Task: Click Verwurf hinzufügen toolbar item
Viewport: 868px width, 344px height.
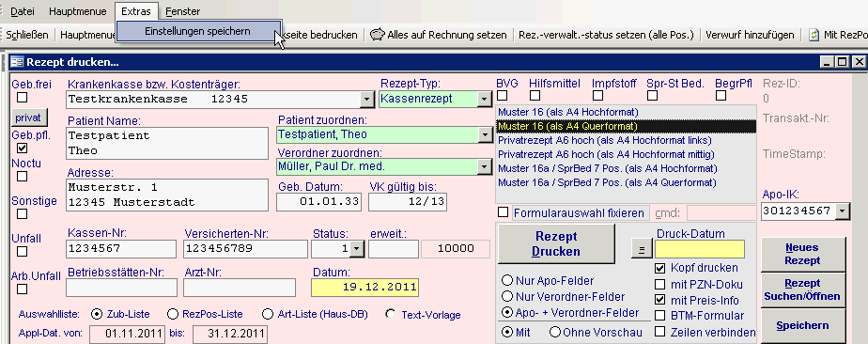Action: [750, 35]
